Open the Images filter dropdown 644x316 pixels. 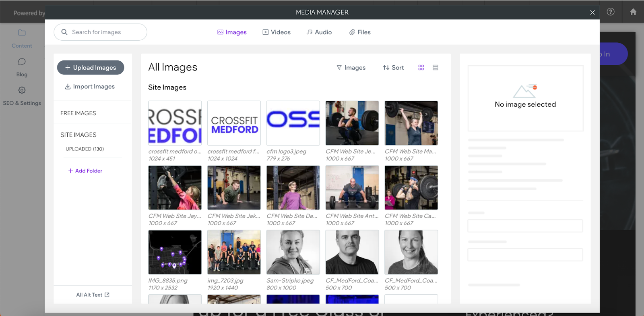coord(351,68)
